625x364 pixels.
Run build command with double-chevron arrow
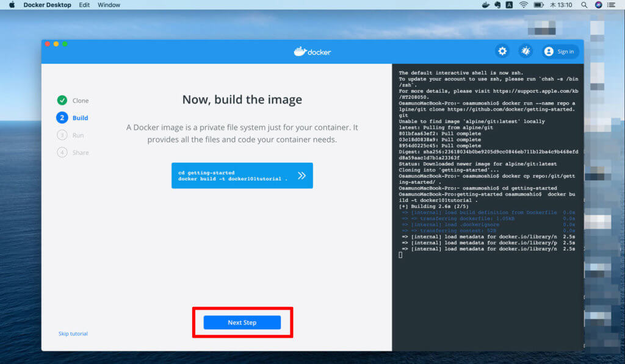pos(302,176)
